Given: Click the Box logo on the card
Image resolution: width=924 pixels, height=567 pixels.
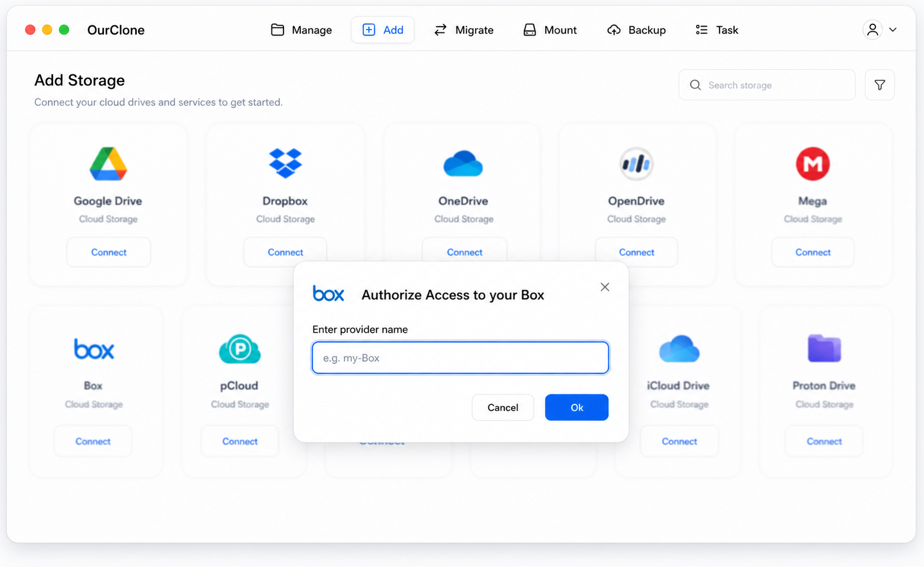Looking at the screenshot, I should [94, 350].
